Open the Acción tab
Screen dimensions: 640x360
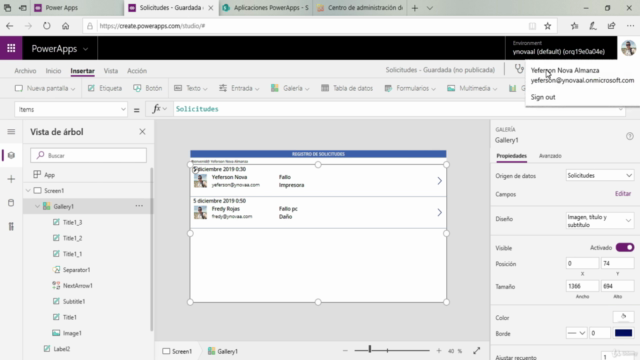click(x=137, y=71)
